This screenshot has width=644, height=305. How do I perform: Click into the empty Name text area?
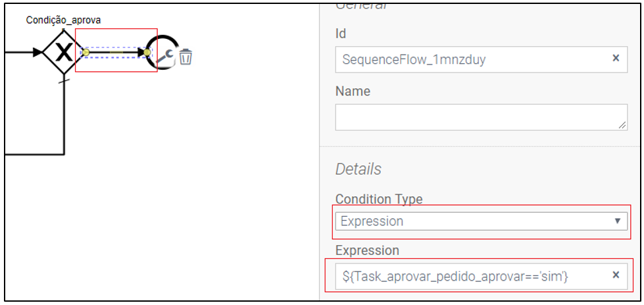point(482,117)
